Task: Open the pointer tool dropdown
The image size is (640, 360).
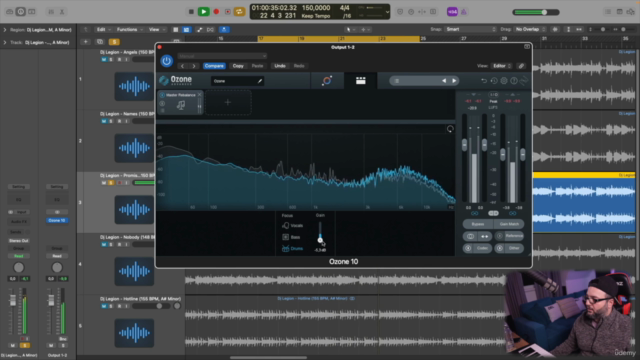Action: pos(350,29)
